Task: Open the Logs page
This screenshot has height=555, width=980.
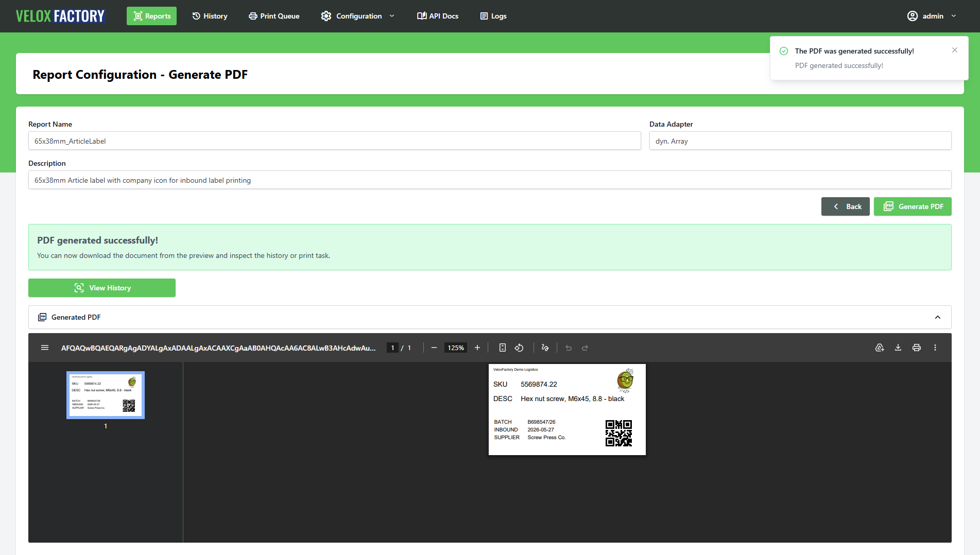Action: (x=493, y=16)
